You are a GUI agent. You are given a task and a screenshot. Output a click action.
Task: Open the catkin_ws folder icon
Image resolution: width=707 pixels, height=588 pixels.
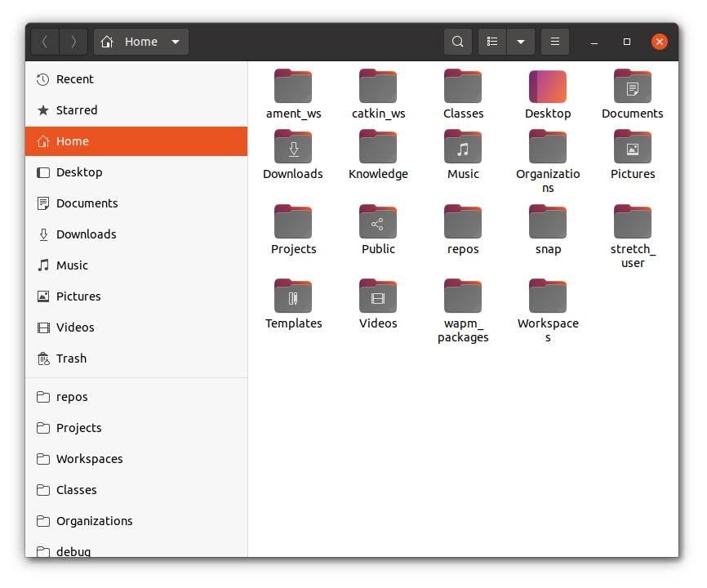coord(378,86)
